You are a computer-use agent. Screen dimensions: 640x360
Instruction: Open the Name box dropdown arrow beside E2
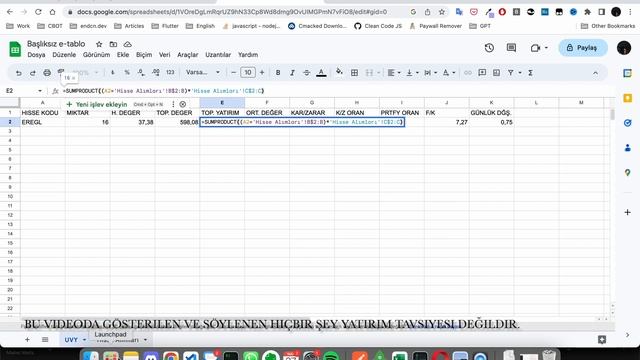pyautogui.click(x=40, y=91)
